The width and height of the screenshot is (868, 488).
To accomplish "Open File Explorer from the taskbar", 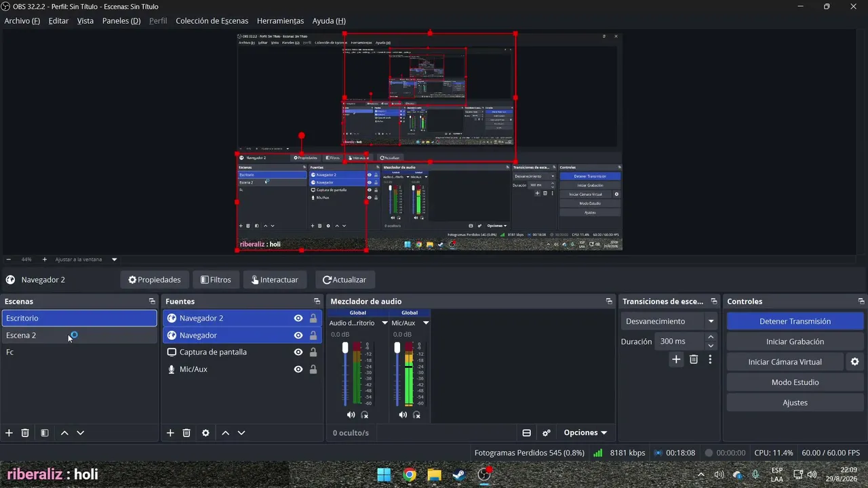I will tap(434, 474).
